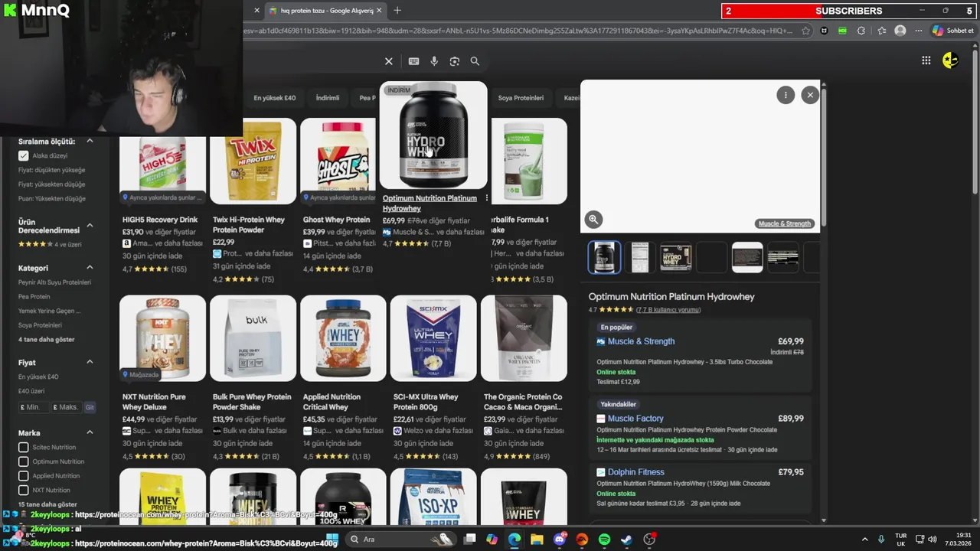Open the Google apps grid icon

(926, 60)
